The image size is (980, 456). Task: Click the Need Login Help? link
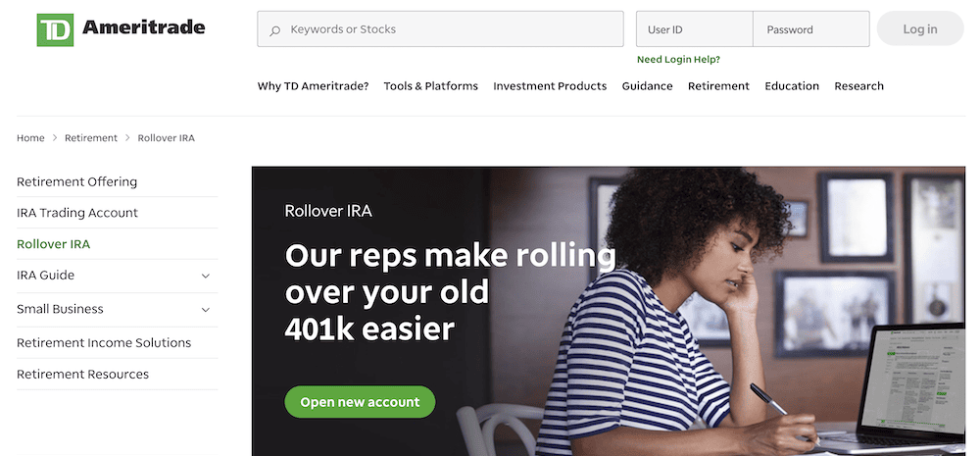(678, 60)
